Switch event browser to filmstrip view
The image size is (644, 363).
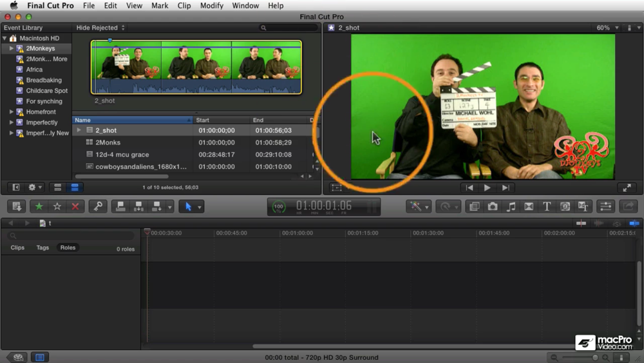(x=57, y=188)
